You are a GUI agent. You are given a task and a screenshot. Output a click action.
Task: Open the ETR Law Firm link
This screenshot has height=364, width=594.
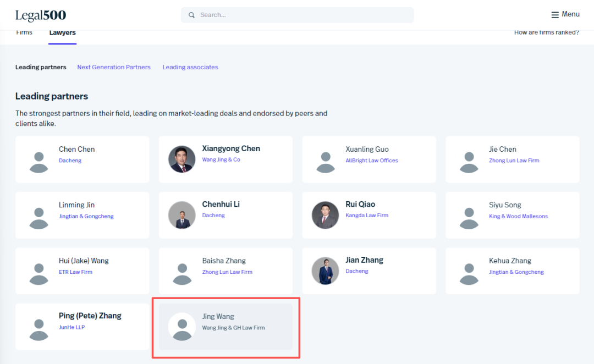click(x=75, y=272)
